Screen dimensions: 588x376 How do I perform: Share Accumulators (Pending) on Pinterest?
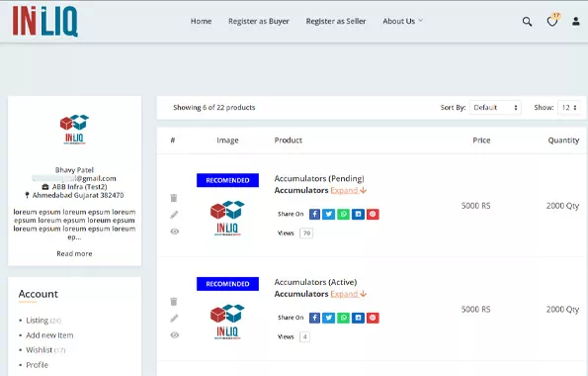point(373,214)
